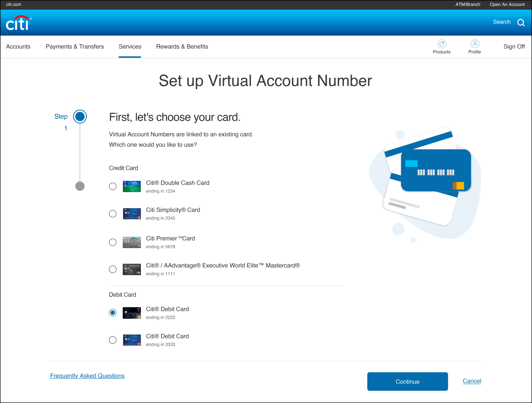The width and height of the screenshot is (532, 403).
Task: Open the Accounts menu
Action: 18,47
